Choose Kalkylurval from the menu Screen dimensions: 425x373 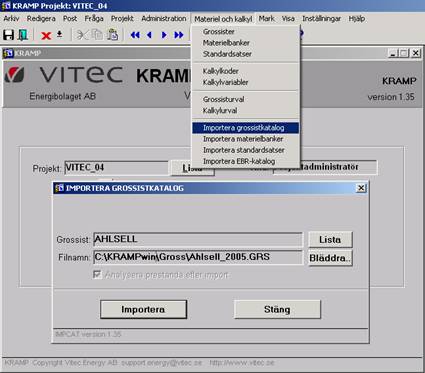(x=246, y=110)
